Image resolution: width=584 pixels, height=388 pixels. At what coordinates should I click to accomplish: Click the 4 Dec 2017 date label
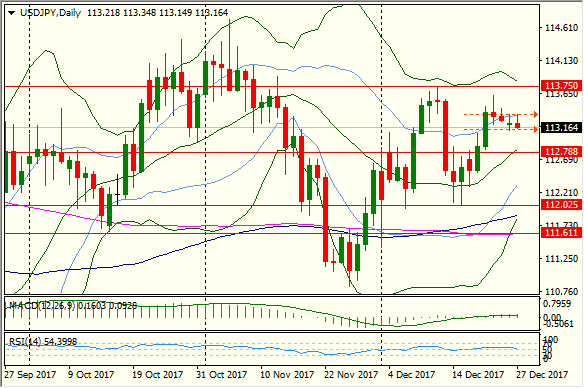(412, 374)
